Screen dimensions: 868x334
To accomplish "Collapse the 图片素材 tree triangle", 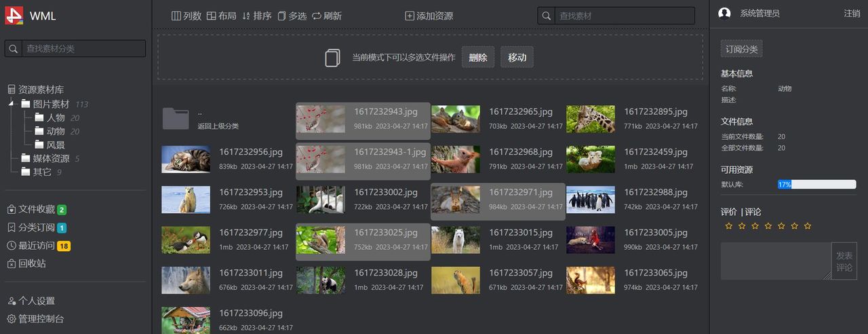I will coord(12,104).
